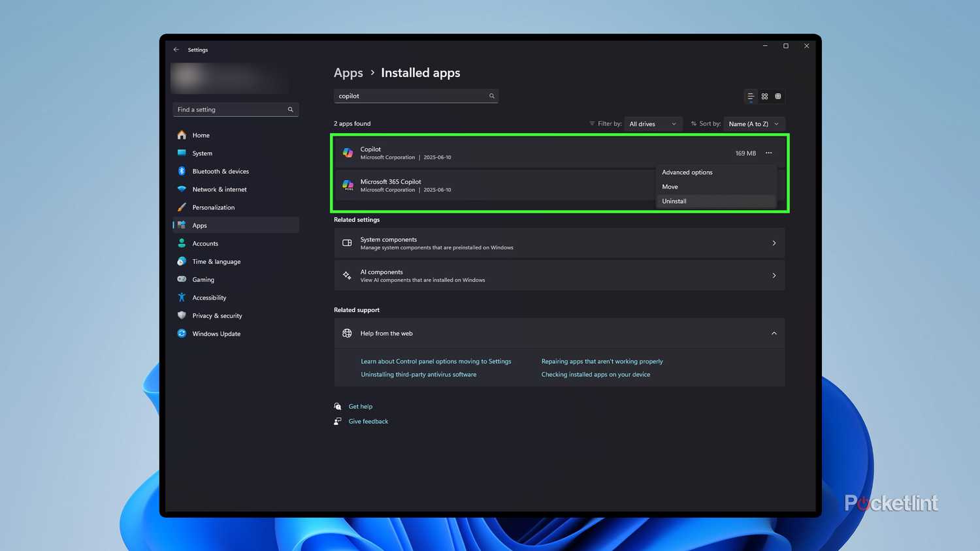Choose Advanced options in context menu

click(687, 172)
